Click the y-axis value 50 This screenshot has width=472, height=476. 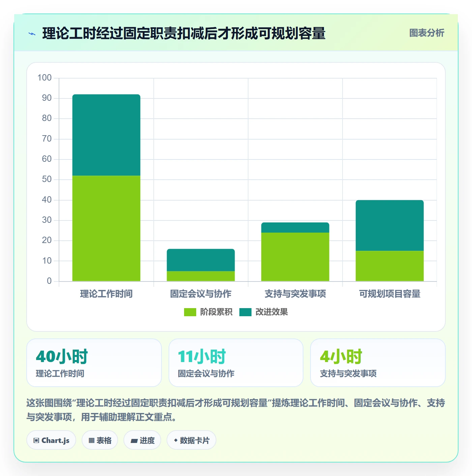[x=47, y=179]
